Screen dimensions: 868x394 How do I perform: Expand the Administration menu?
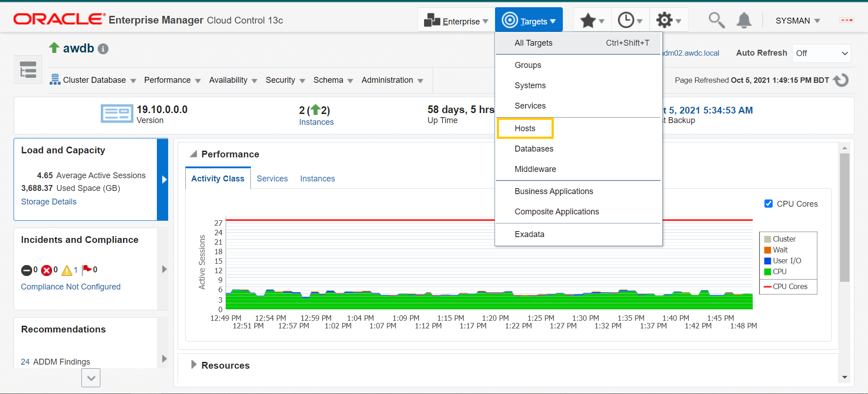pos(392,80)
